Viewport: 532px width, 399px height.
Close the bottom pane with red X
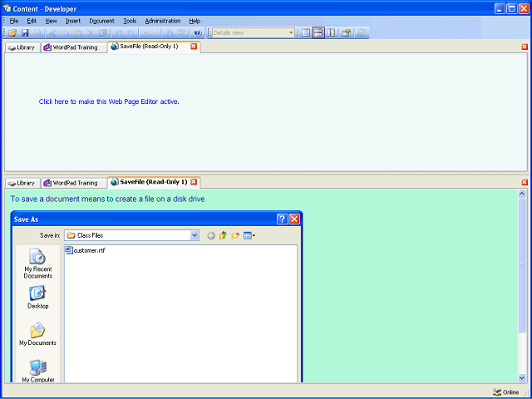tap(525, 183)
